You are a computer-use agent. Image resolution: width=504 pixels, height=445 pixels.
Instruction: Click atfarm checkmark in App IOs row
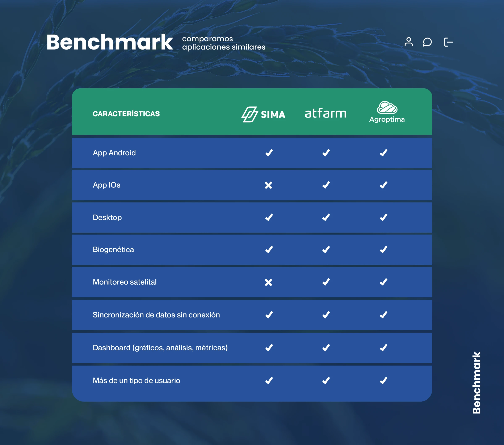click(326, 185)
